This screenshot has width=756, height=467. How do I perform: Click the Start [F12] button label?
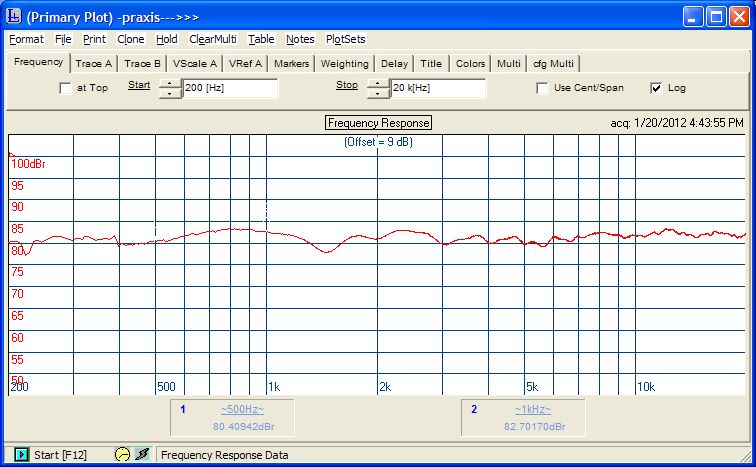tap(60, 455)
